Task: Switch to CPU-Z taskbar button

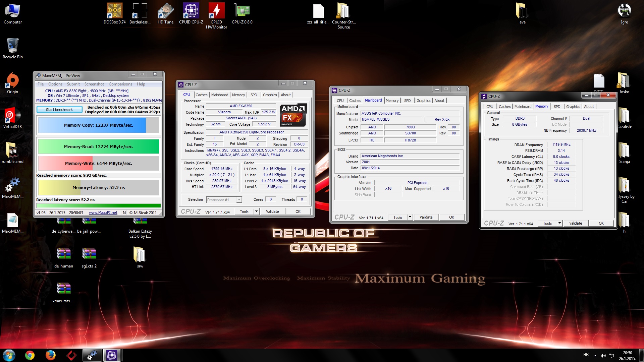Action: tap(111, 355)
